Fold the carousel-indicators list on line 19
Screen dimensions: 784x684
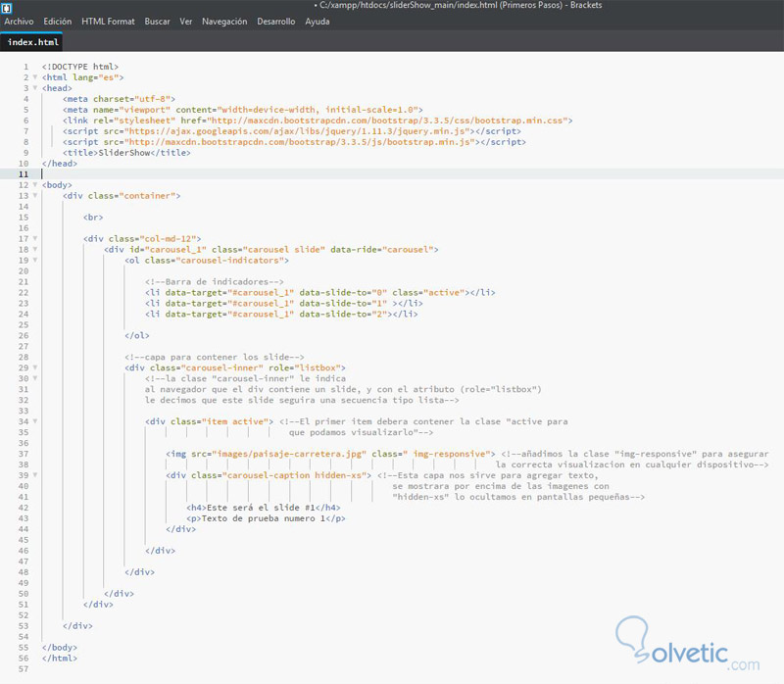click(33, 261)
